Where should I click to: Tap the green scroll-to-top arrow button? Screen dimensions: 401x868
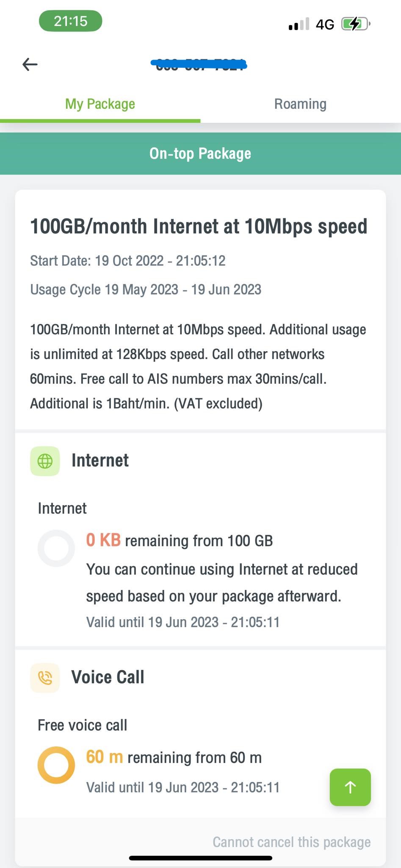click(350, 787)
